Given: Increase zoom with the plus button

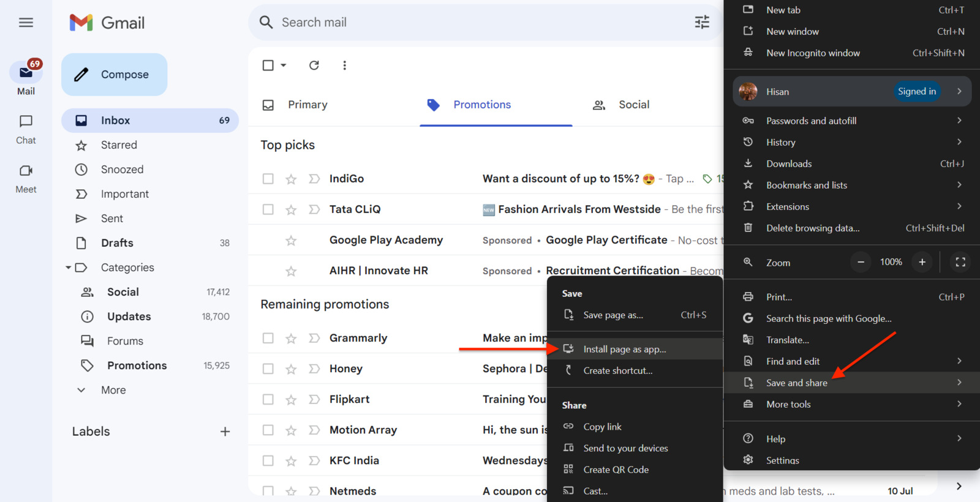Looking at the screenshot, I should pyautogui.click(x=922, y=262).
